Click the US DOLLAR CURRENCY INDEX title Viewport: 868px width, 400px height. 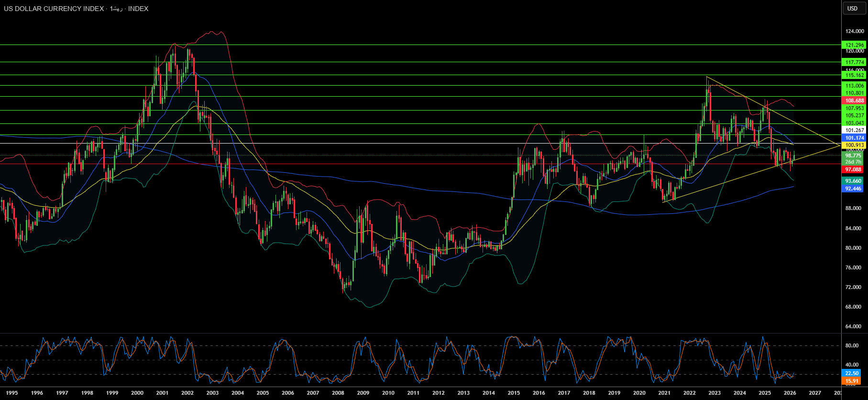tap(54, 9)
